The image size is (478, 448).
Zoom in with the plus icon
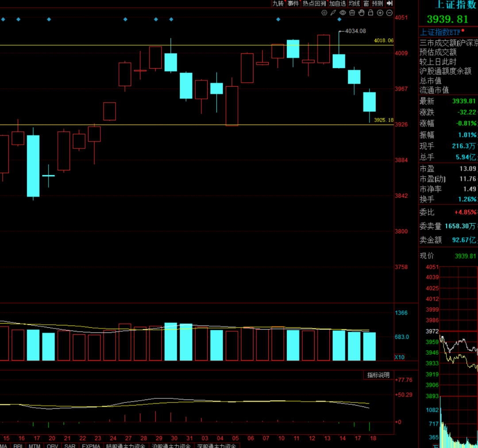point(380,13)
